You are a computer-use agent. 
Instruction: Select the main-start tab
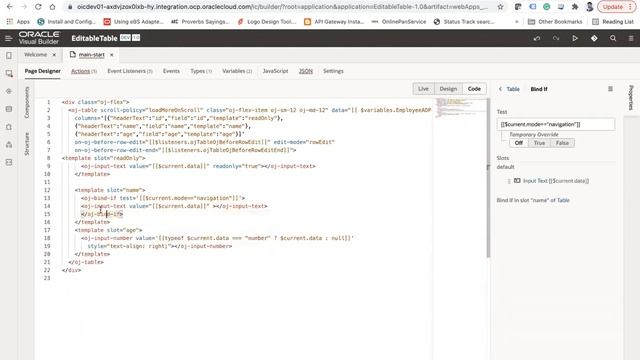[x=91, y=55]
